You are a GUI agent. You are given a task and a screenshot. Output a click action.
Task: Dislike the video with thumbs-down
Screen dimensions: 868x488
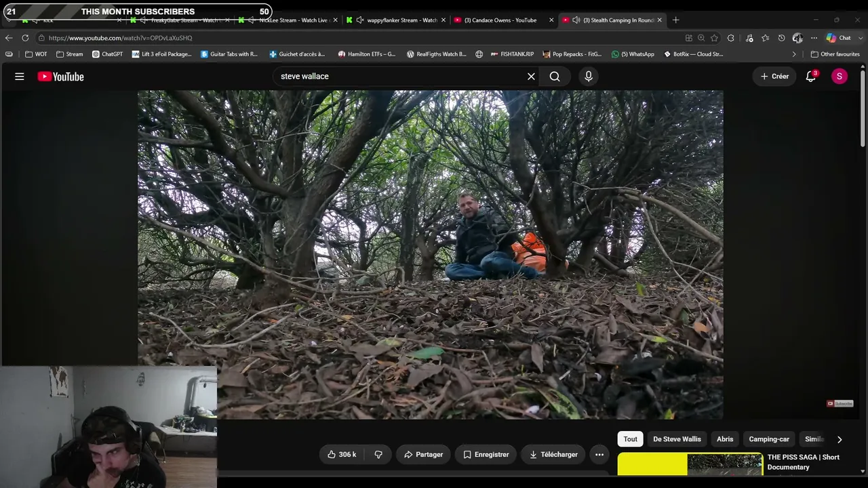378,455
